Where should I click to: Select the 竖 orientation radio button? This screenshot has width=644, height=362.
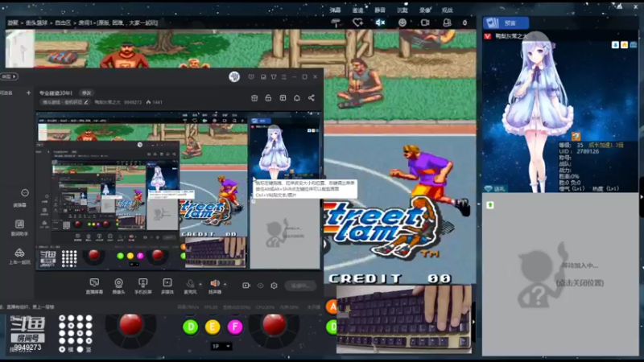(x=80, y=349)
